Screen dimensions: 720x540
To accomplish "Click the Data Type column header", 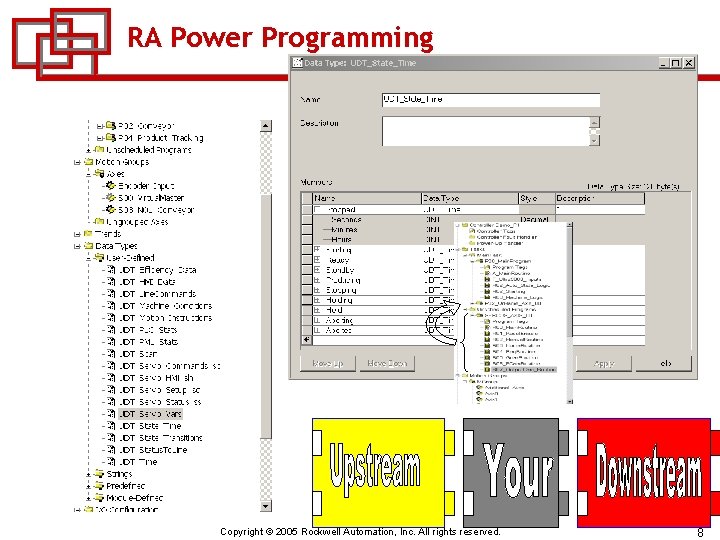I will pos(470,198).
